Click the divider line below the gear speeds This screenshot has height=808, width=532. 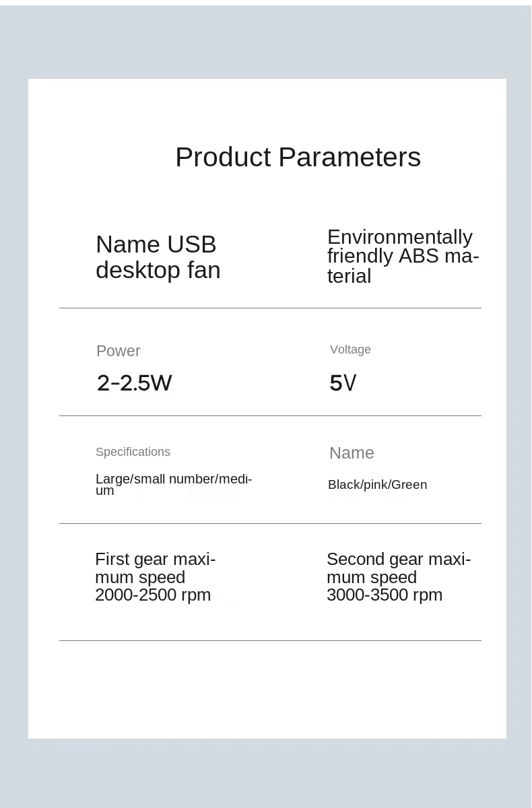(x=270, y=640)
